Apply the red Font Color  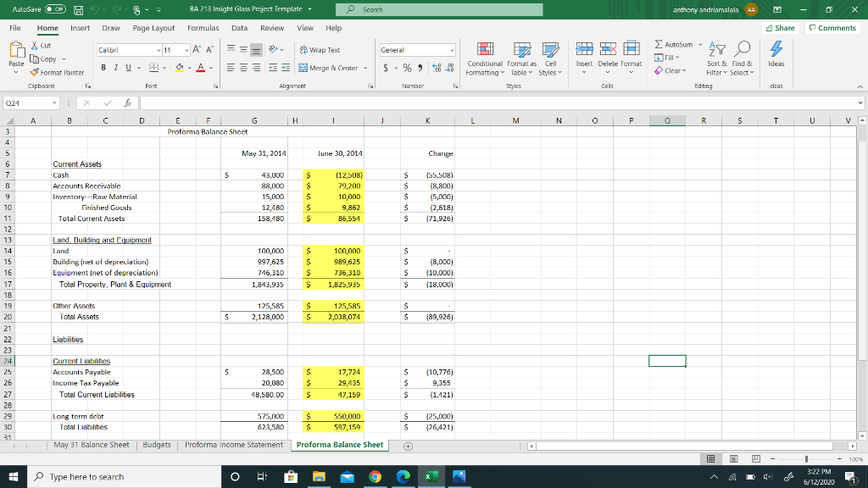tap(200, 68)
